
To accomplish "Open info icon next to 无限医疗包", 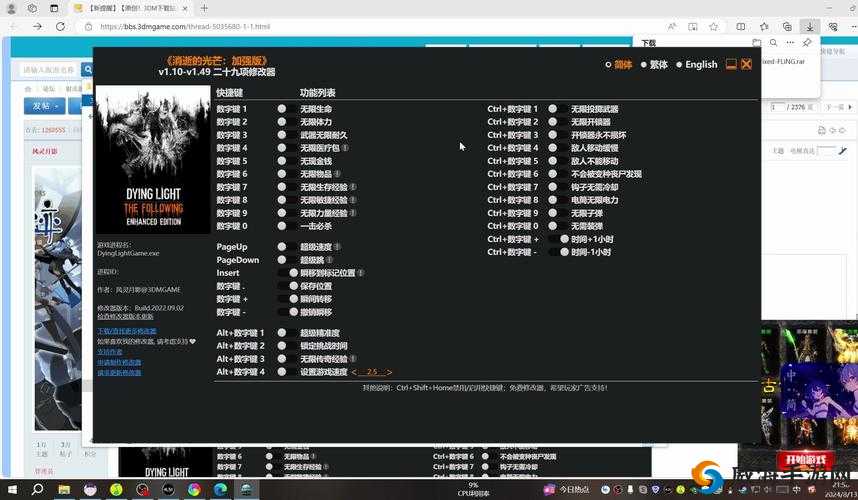I will click(x=346, y=148).
